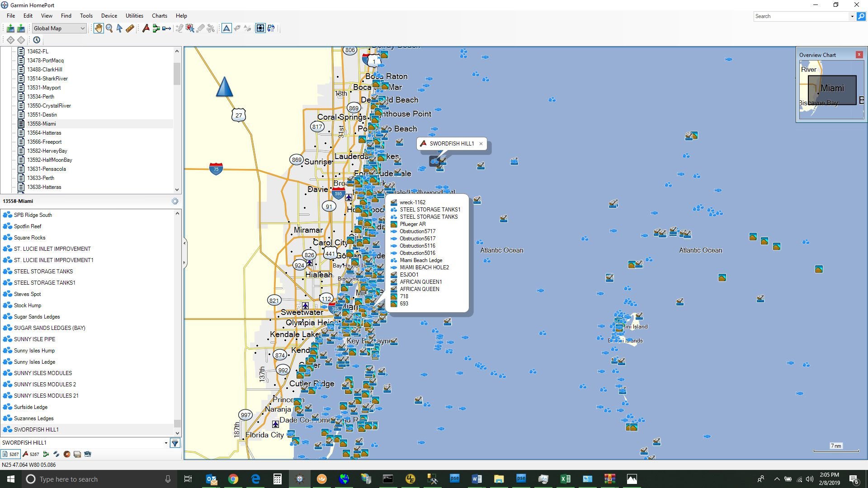Open the Utilities menu
This screenshot has height=488, width=868.
point(134,16)
